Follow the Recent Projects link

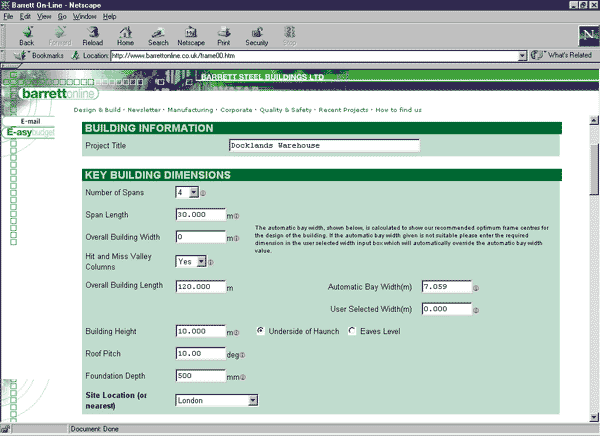pos(342,109)
